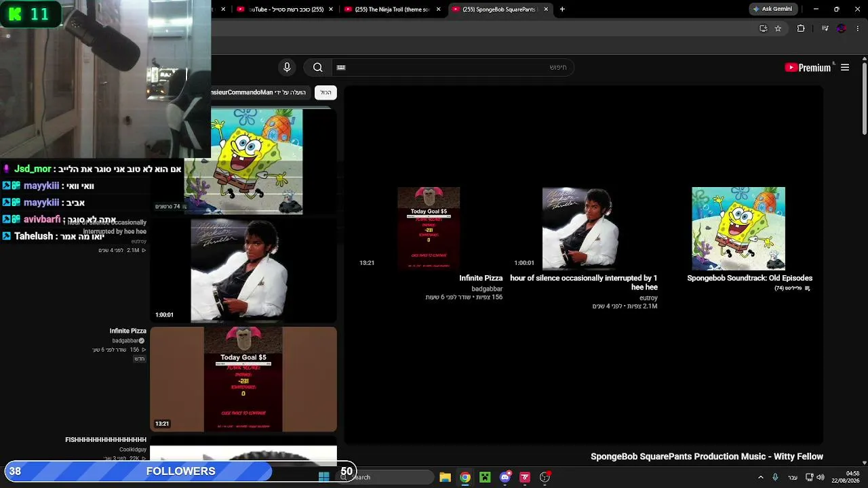This screenshot has height=488, width=868.
Task: Expand hidden system tray icons chevron
Action: point(760,477)
